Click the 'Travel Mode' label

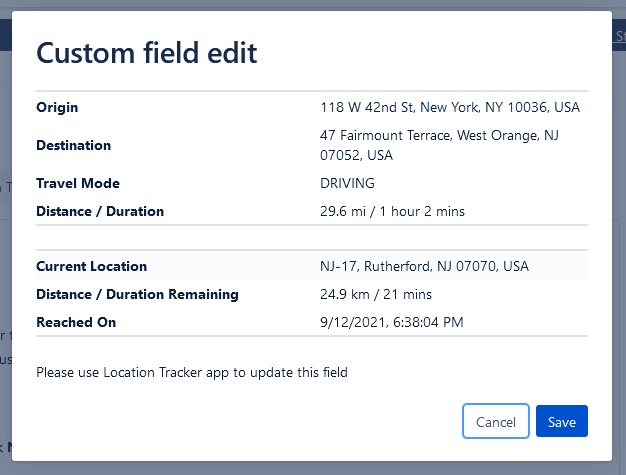pyautogui.click(x=78, y=183)
